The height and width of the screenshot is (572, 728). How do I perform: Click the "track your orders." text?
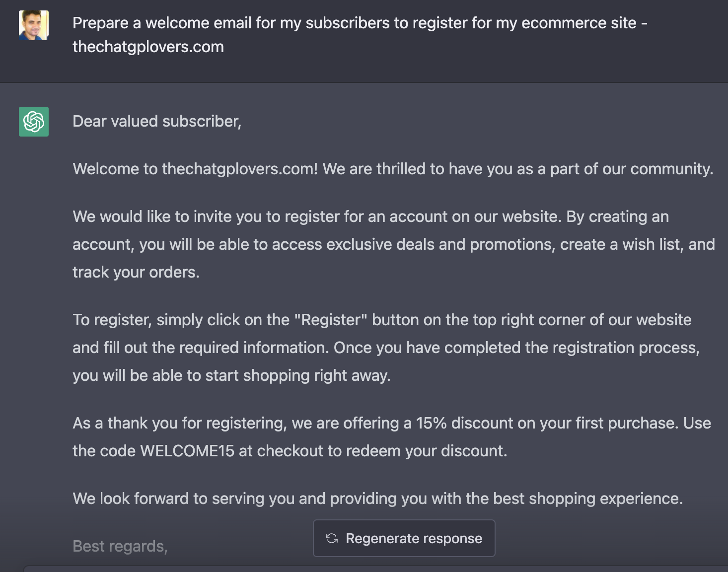pyautogui.click(x=136, y=273)
